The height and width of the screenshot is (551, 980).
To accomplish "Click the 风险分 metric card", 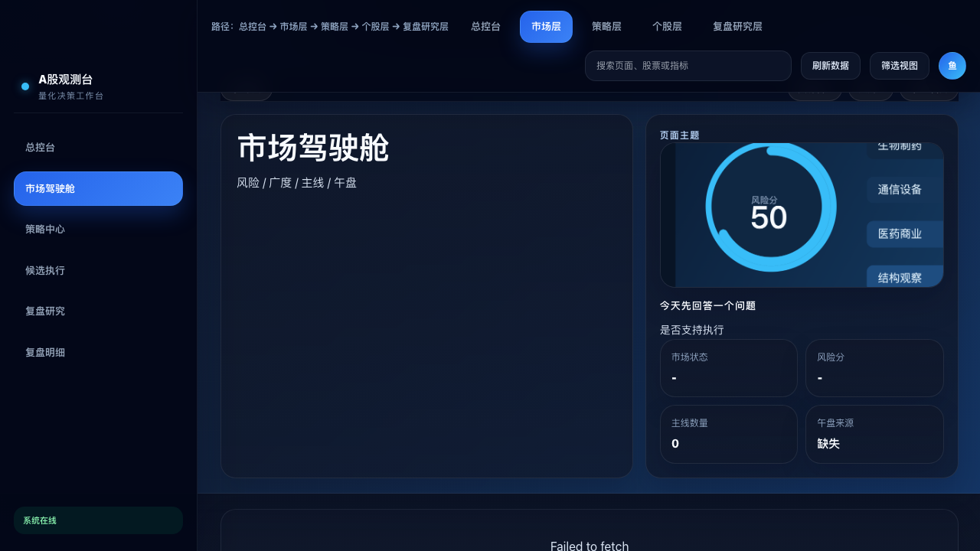I will point(874,368).
